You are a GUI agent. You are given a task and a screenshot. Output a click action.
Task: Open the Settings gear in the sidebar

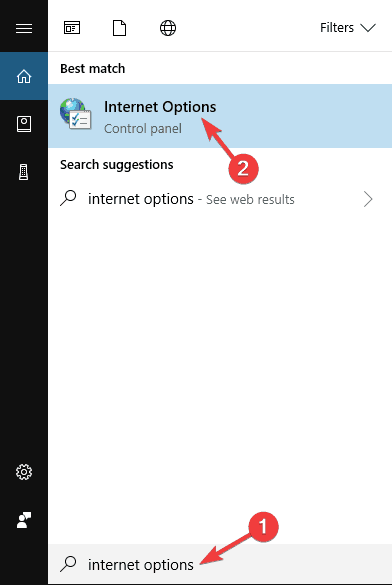click(x=24, y=472)
